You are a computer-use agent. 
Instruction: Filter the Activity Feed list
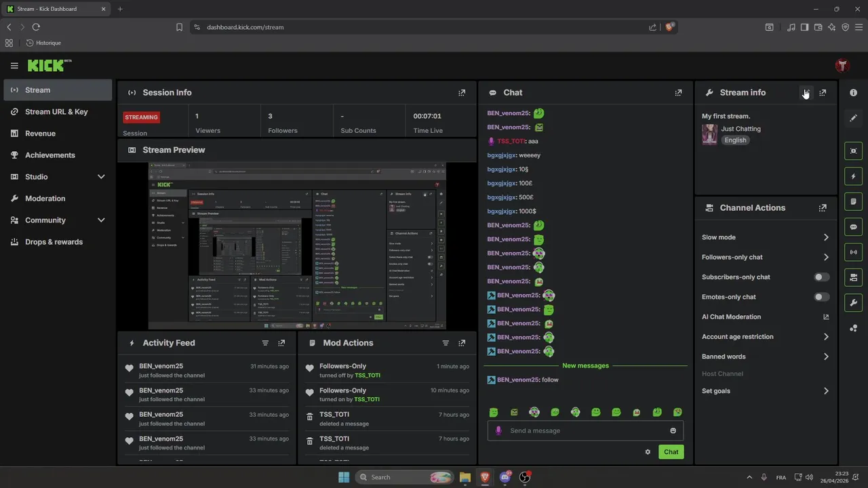[x=265, y=343]
